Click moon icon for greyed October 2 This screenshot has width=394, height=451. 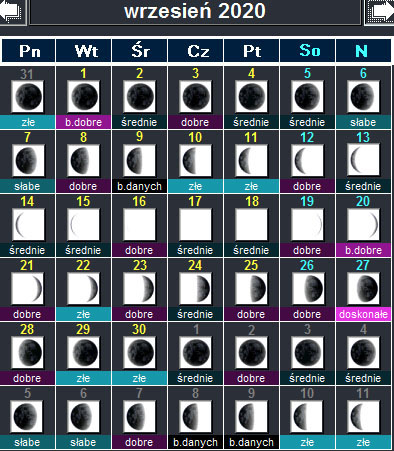pos(251,353)
